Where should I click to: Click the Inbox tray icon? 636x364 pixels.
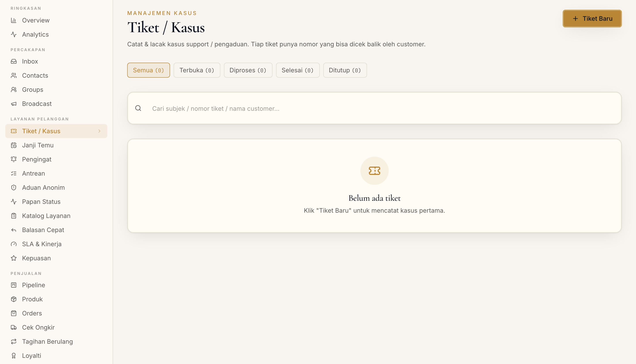click(14, 61)
